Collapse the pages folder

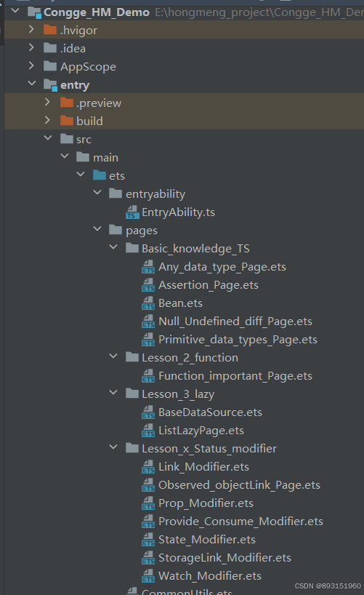tap(97, 229)
